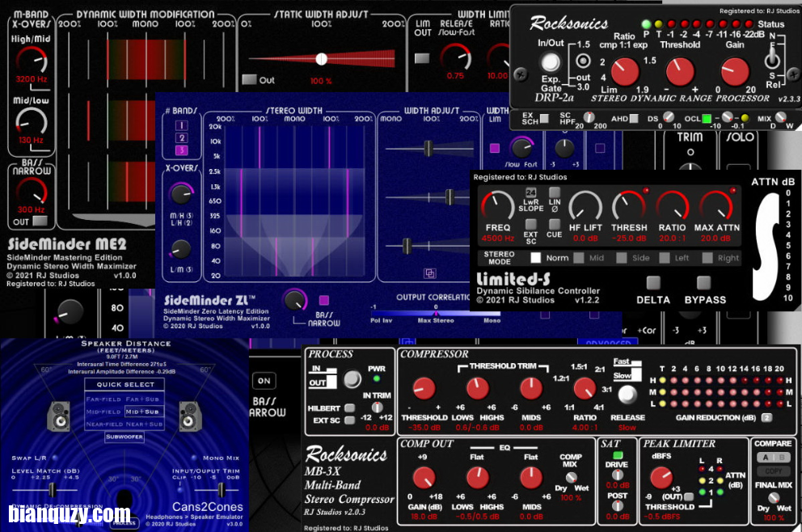The height and width of the screenshot is (532, 802).
Task: Click the SC HPF knob on DRP-2a
Action: coord(589,118)
